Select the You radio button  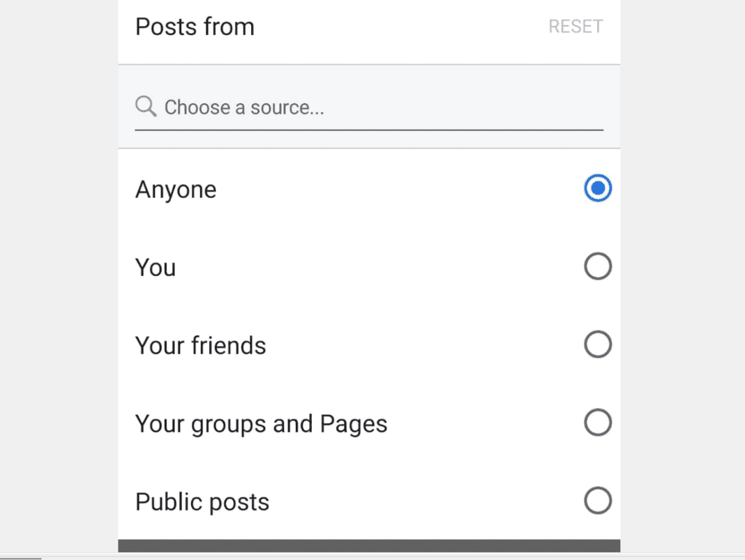pos(598,266)
